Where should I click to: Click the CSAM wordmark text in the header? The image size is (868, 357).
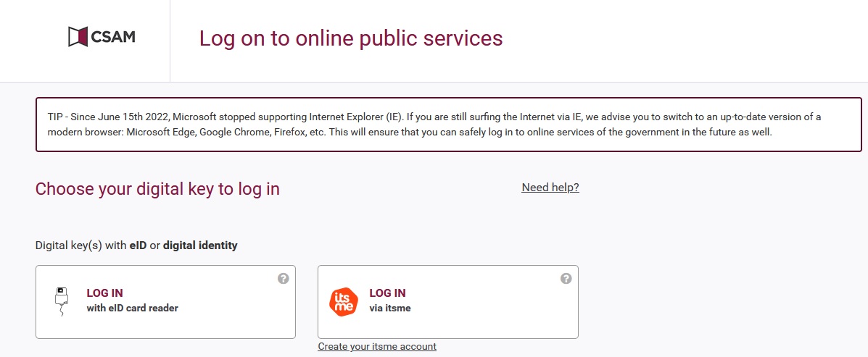click(112, 36)
